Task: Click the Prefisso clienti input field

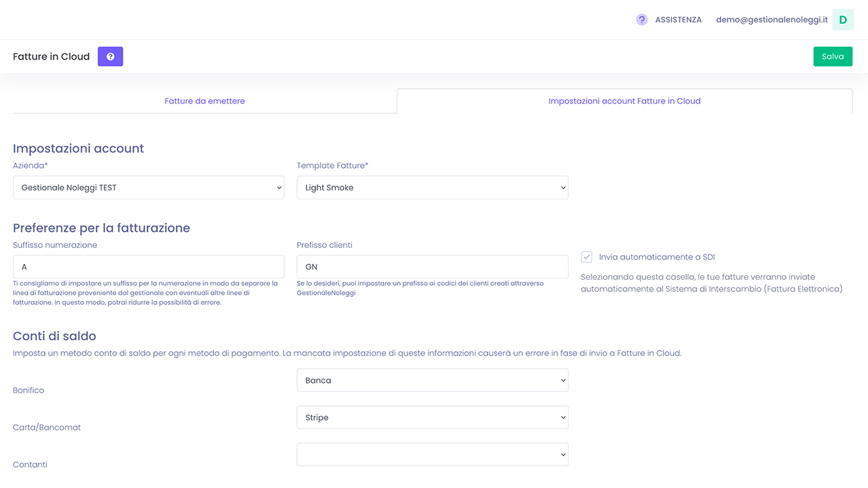Action: 433,267
